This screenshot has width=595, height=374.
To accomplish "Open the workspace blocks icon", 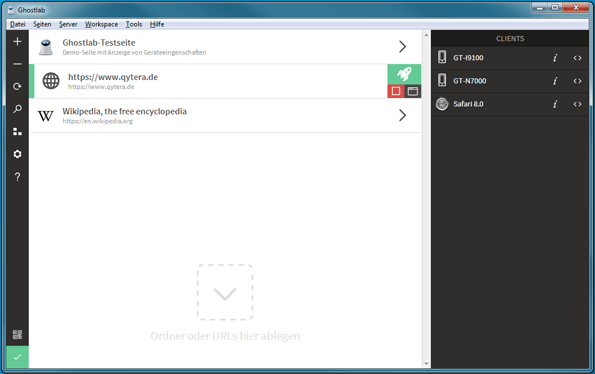I will [x=17, y=132].
